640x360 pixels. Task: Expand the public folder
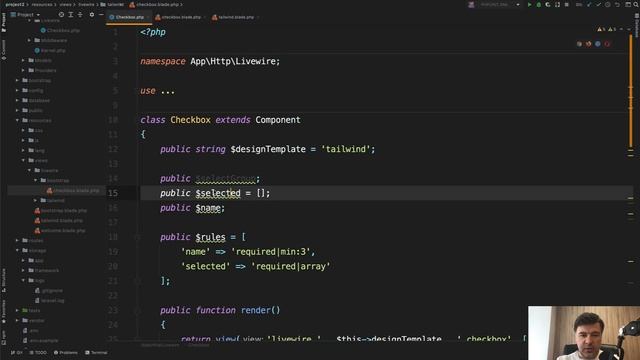coord(17,110)
